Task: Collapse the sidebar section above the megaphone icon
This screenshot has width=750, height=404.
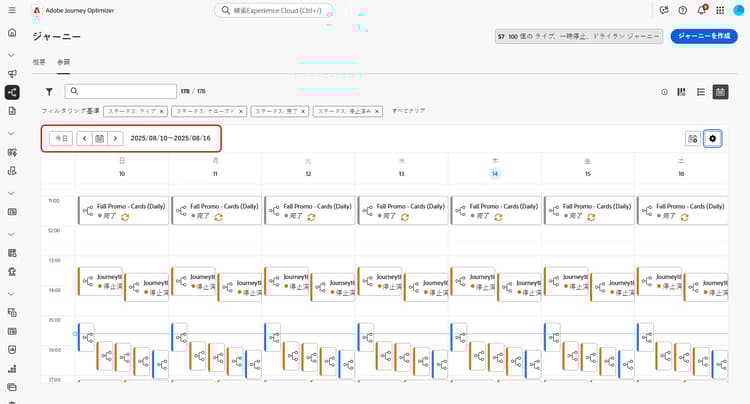Action: (x=11, y=55)
